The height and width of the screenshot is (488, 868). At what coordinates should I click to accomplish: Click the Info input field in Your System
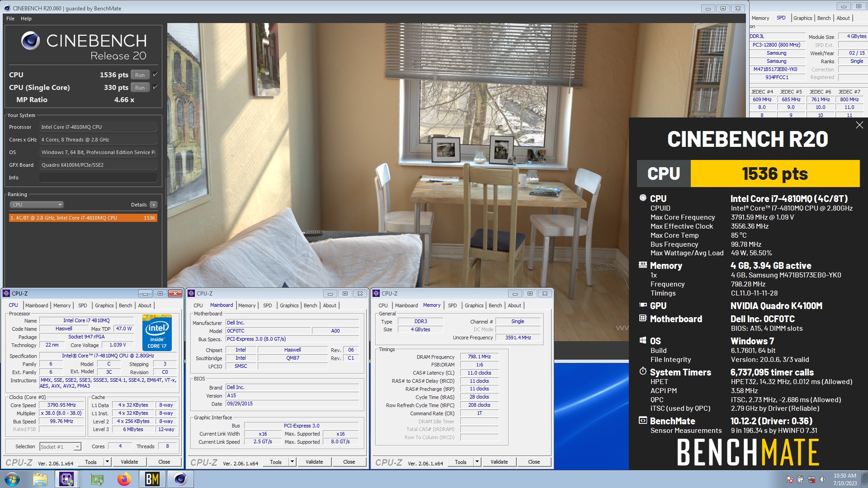(x=98, y=178)
